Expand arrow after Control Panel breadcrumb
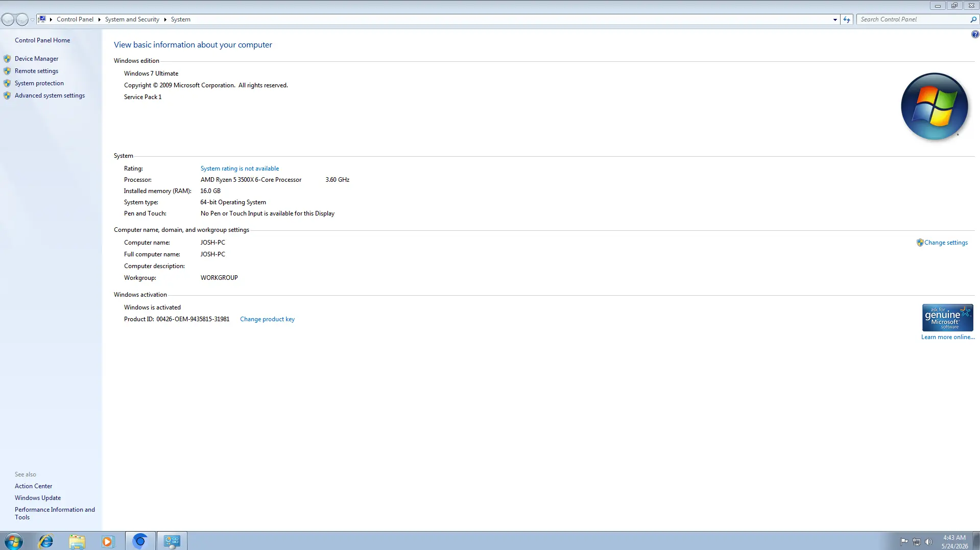This screenshot has width=980, height=550. point(99,19)
